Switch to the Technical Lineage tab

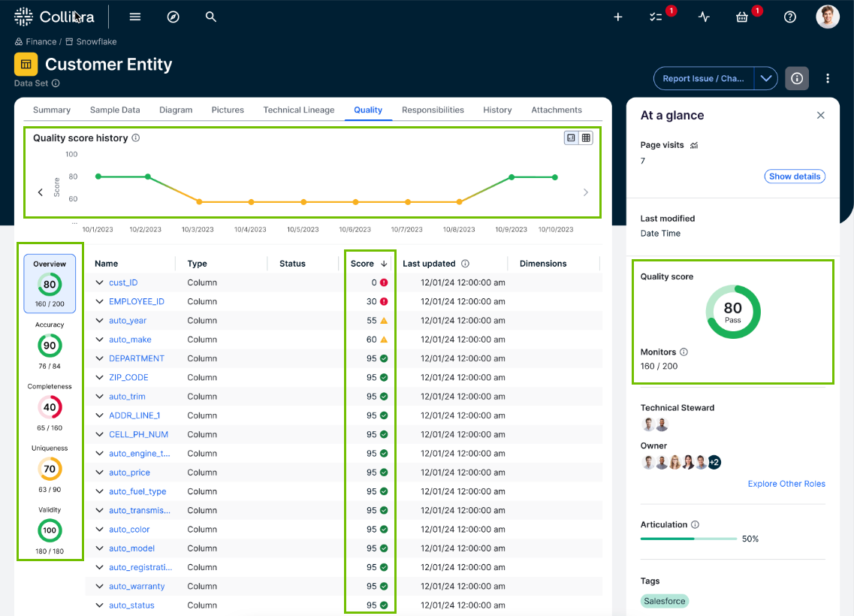tap(298, 110)
